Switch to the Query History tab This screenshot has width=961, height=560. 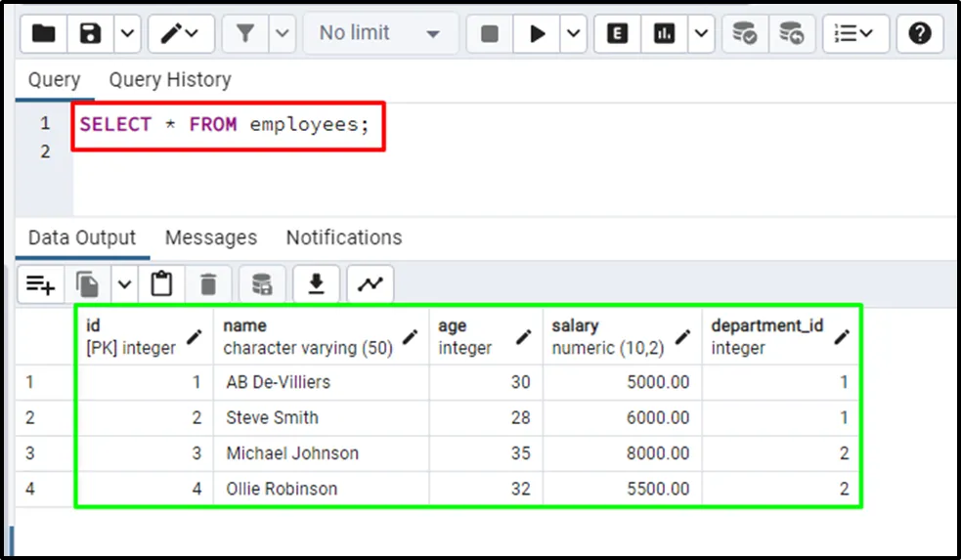(x=170, y=79)
